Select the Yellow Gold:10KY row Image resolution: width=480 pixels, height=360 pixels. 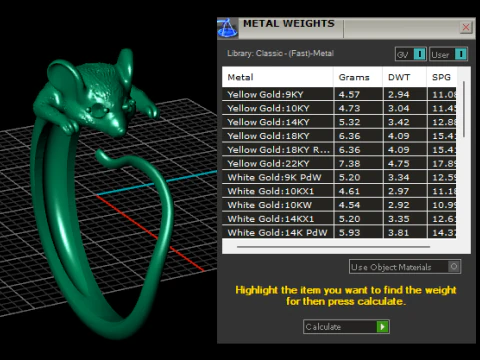339,108
